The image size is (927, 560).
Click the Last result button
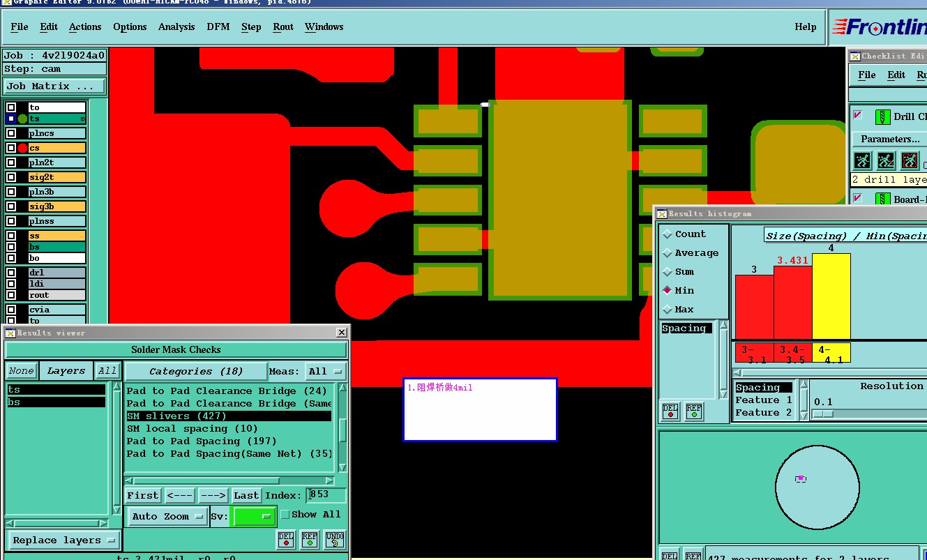(246, 496)
